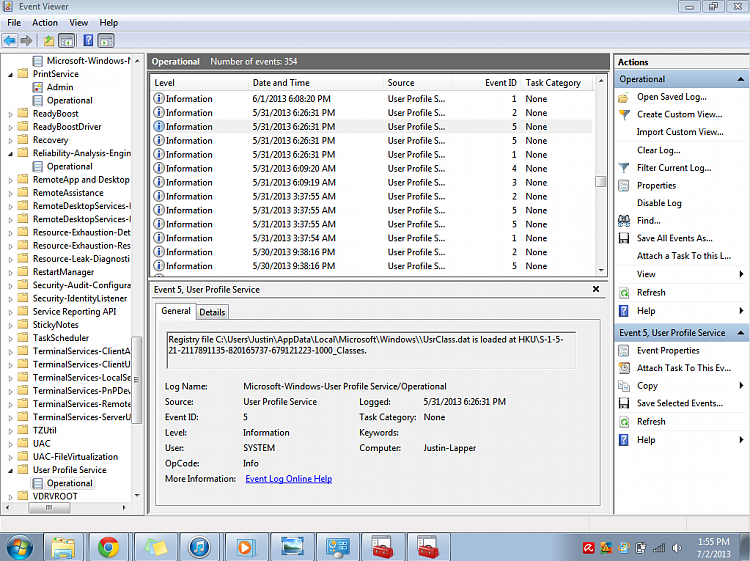The width and height of the screenshot is (750, 561).
Task: Select the event logged 5/31/2013 3:37:54 AM
Action: point(372,238)
